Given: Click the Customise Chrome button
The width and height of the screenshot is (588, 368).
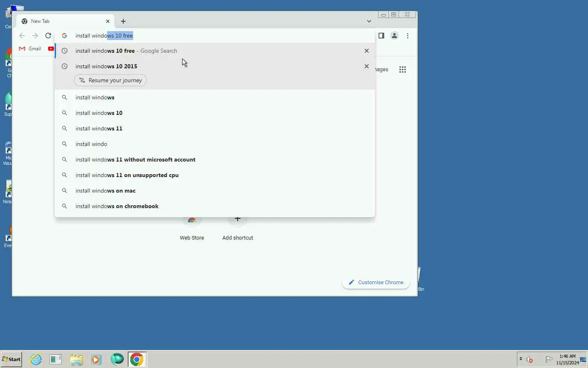Looking at the screenshot, I should 376,282.
